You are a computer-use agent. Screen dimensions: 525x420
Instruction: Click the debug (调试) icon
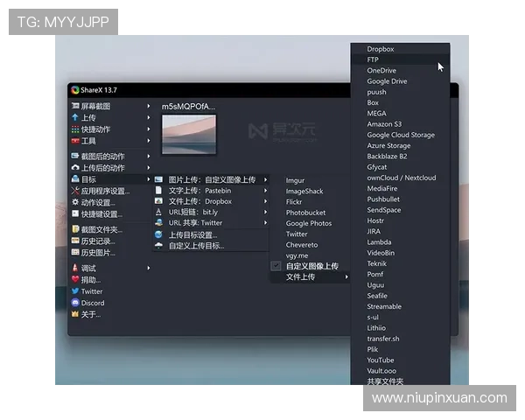click(x=75, y=268)
